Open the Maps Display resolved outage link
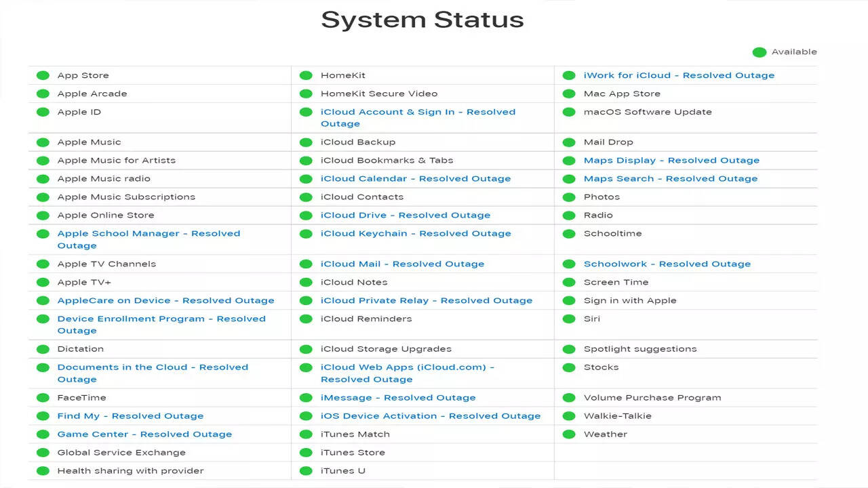Viewport: 868px width, 488px height. pyautogui.click(x=671, y=161)
